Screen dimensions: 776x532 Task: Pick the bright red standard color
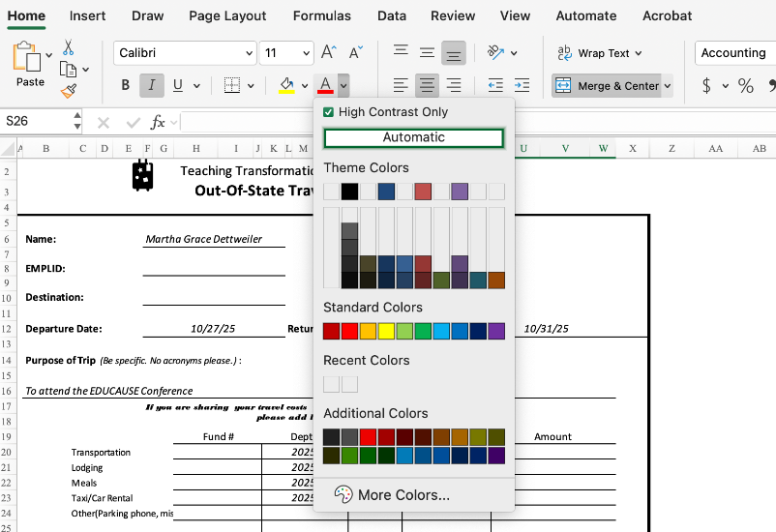(349, 331)
